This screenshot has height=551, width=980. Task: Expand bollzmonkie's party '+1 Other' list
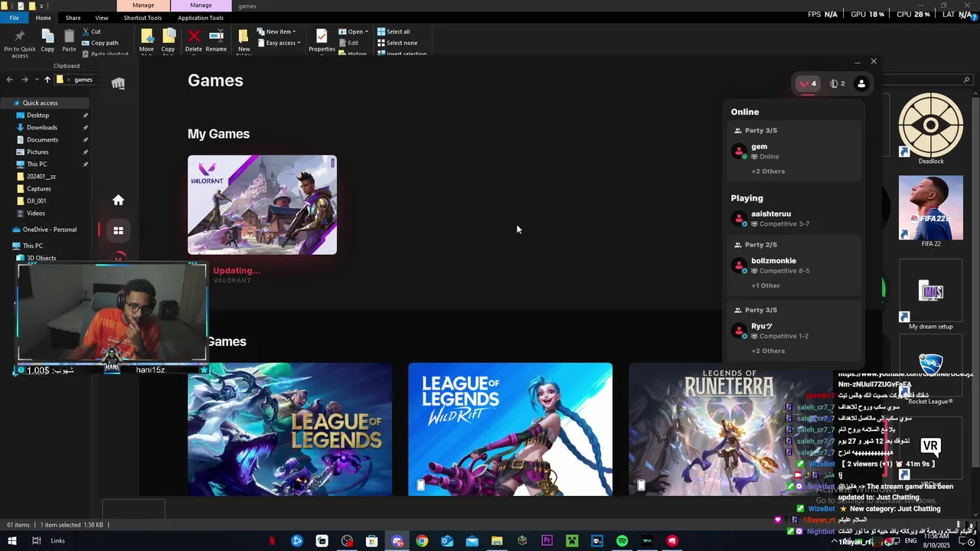click(x=766, y=285)
